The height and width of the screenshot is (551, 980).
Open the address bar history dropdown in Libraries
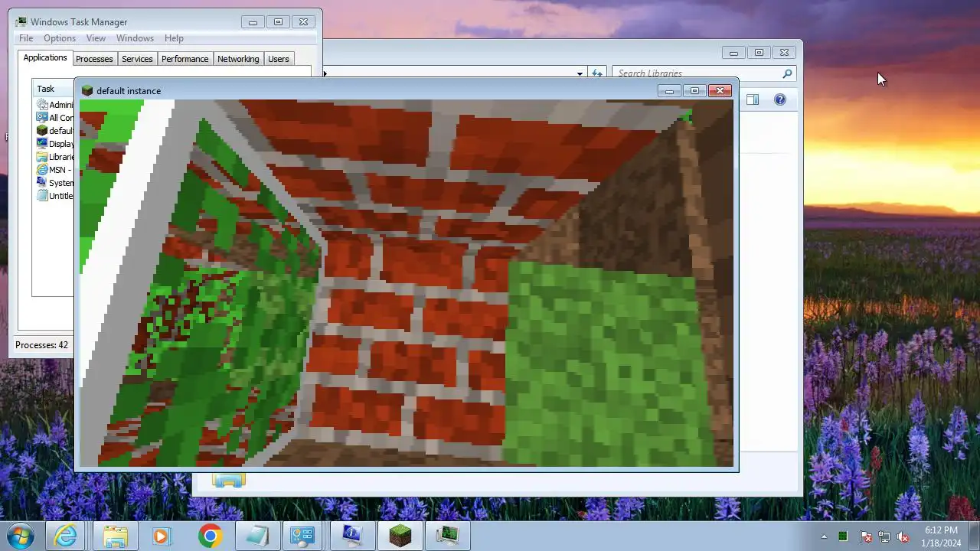coord(580,73)
